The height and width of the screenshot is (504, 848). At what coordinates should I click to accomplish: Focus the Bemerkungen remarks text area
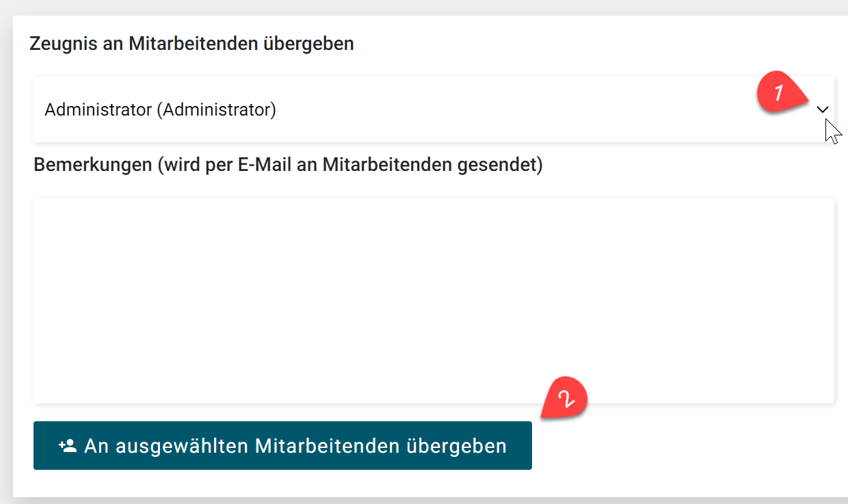(x=434, y=301)
